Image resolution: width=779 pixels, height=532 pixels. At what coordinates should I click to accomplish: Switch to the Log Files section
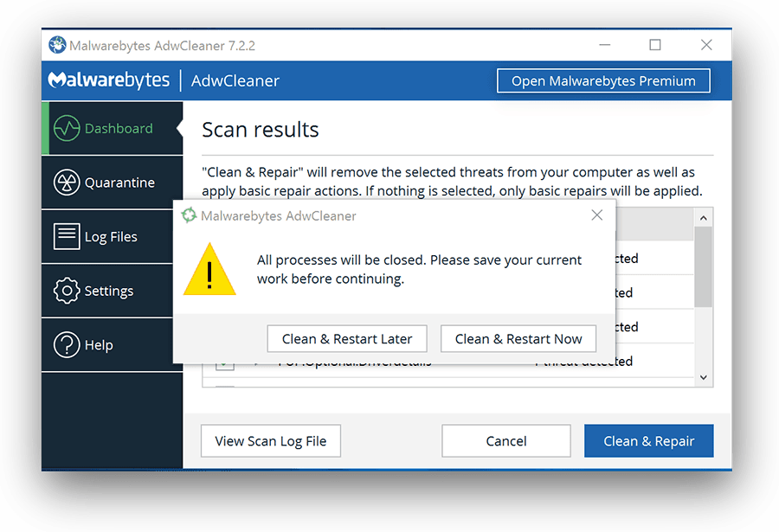[111, 237]
